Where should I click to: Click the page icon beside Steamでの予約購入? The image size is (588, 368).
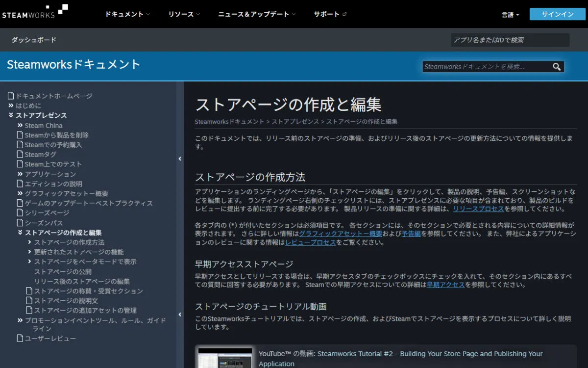point(20,145)
